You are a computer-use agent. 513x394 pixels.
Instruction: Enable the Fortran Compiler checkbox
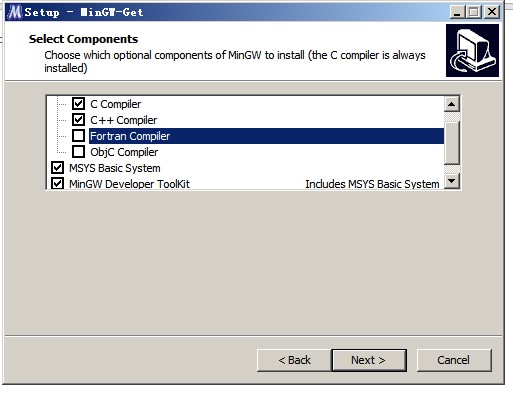click(x=78, y=136)
